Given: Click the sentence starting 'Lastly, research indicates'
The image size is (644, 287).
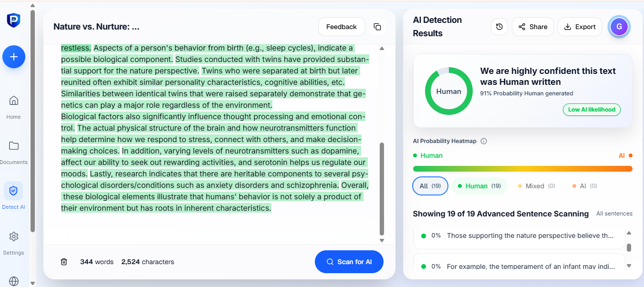Looking at the screenshot, I should click(215, 179).
